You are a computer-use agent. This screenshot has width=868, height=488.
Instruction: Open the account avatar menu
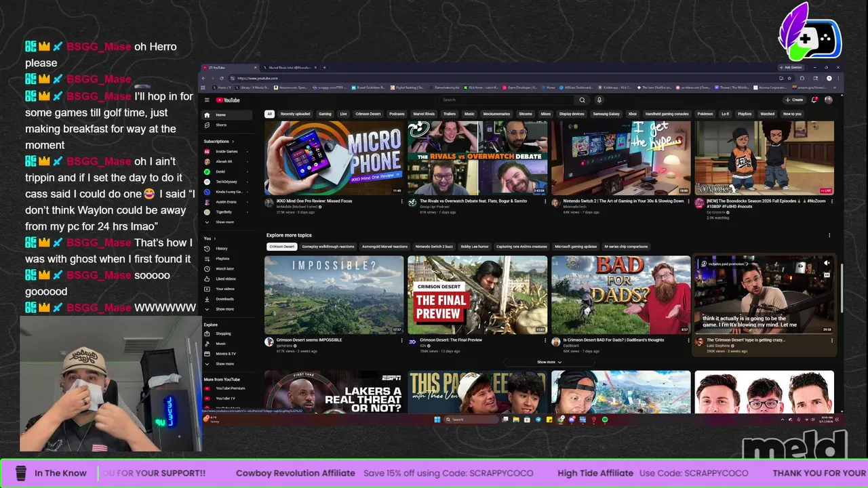[829, 100]
